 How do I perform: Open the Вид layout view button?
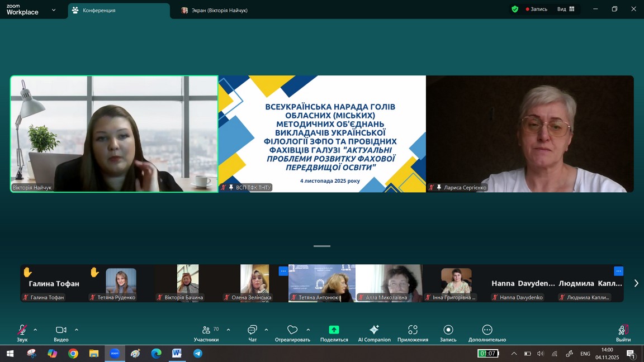[x=566, y=9]
